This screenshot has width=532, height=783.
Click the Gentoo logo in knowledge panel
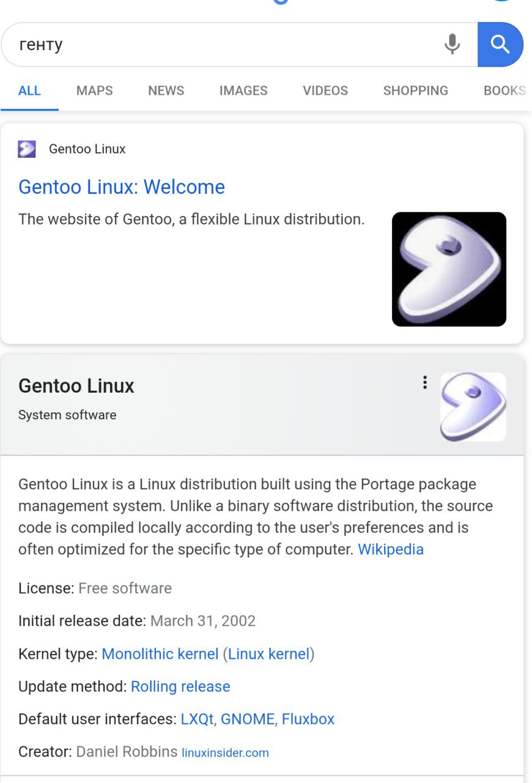point(473,407)
